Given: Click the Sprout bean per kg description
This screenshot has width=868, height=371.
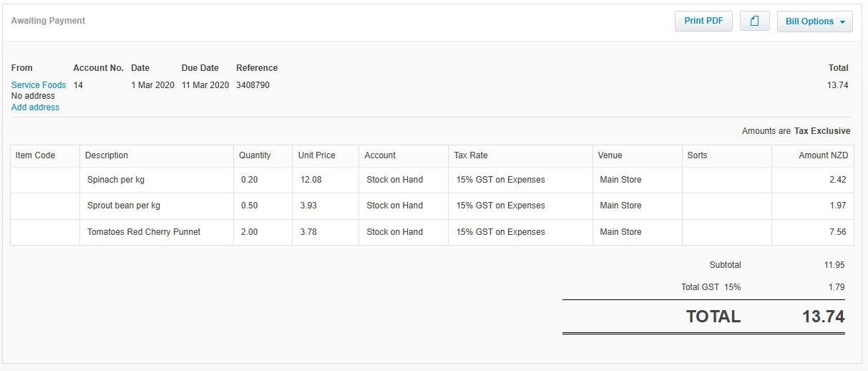Looking at the screenshot, I should [x=124, y=206].
